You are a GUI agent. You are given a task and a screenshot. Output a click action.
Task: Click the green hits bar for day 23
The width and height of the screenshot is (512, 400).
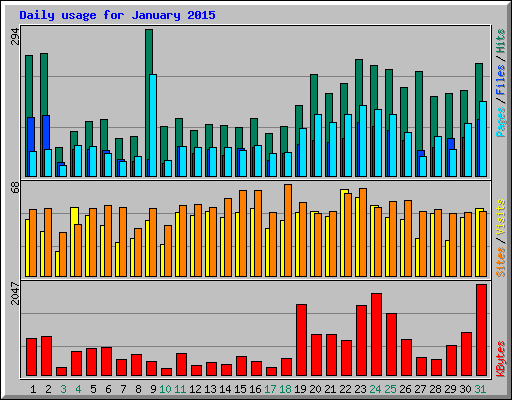point(359,83)
